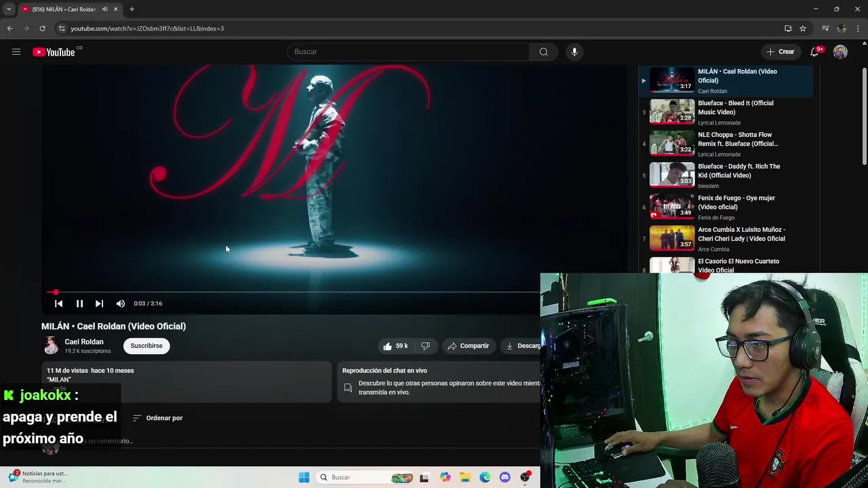Open Task View on the taskbar
This screenshot has height=488, width=868.
point(425,477)
